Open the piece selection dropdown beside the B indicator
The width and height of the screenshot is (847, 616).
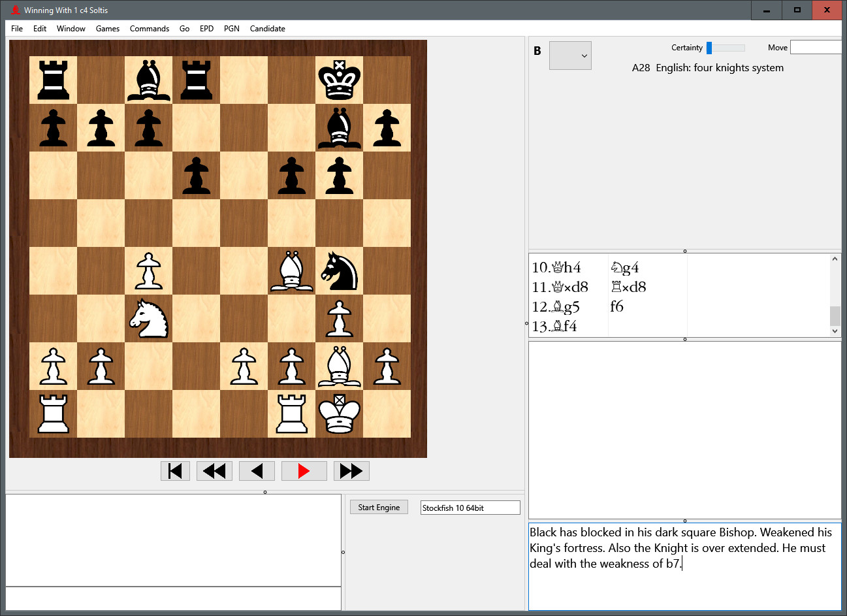[570, 56]
